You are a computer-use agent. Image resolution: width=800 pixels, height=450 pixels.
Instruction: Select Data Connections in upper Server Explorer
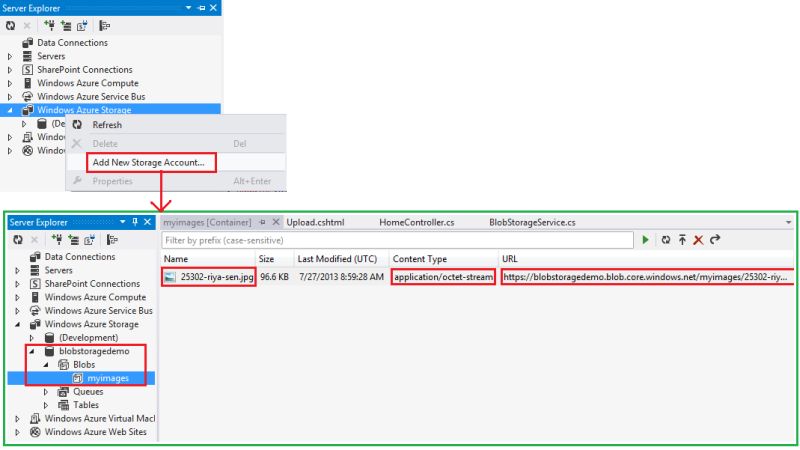72,43
